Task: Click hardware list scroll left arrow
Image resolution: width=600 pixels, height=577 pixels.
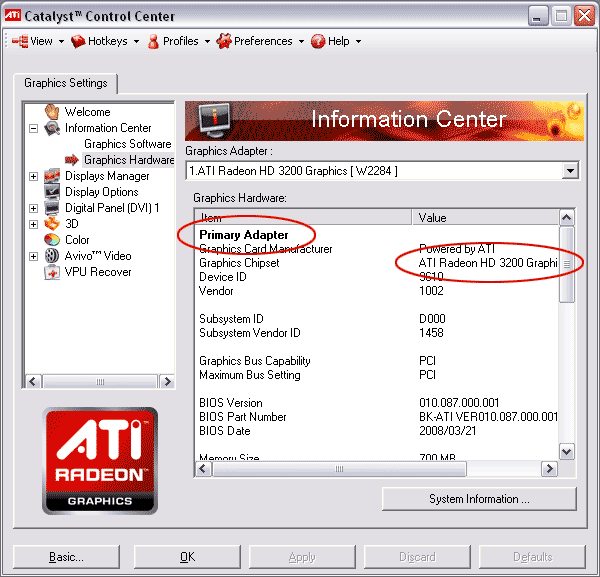Action: tap(203, 469)
